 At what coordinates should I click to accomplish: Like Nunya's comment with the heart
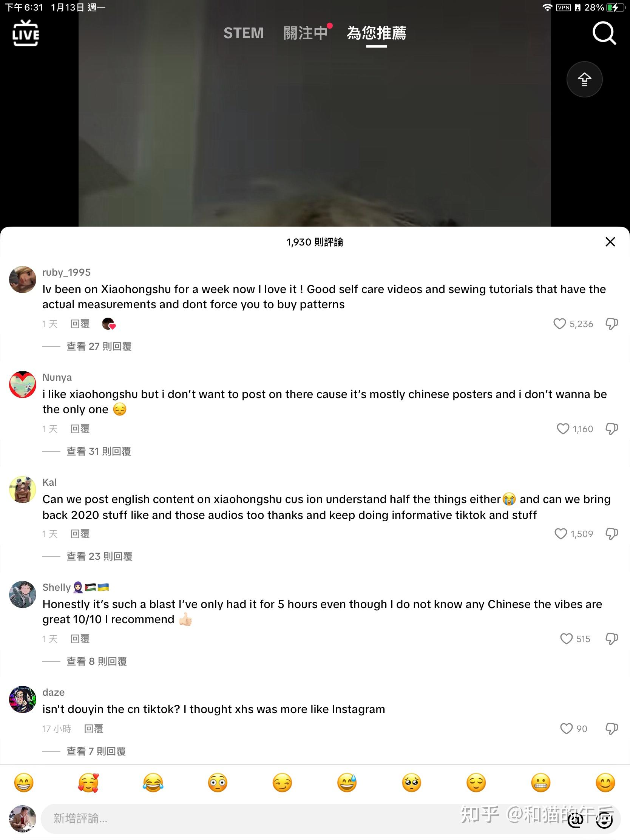[x=562, y=429]
